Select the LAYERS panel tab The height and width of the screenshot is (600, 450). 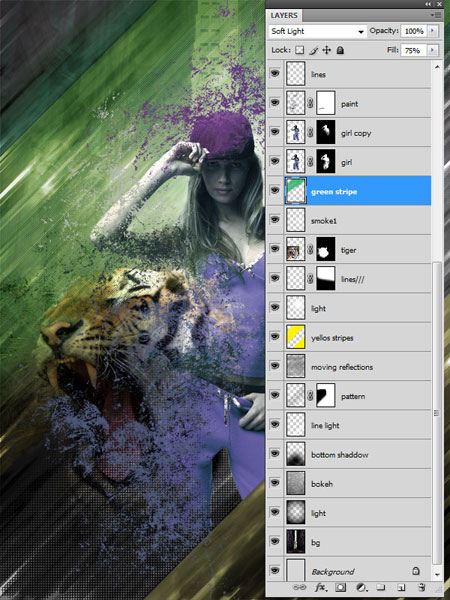(x=284, y=16)
